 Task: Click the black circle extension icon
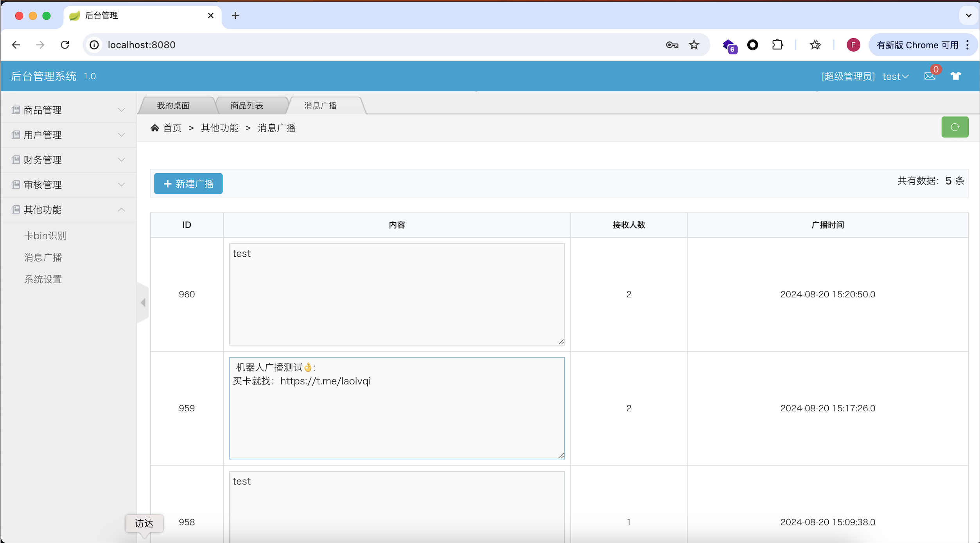[x=753, y=45]
